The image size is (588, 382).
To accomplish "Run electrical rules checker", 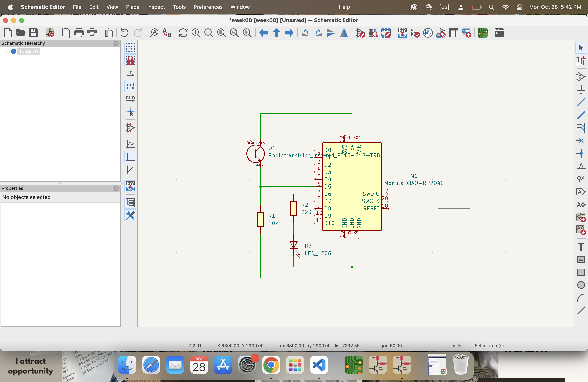I will click(x=415, y=33).
